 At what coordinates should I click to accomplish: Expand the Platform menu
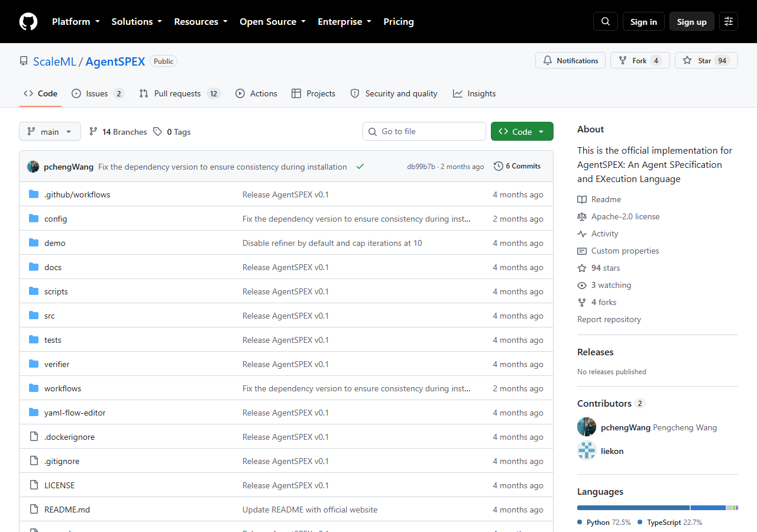[76, 21]
